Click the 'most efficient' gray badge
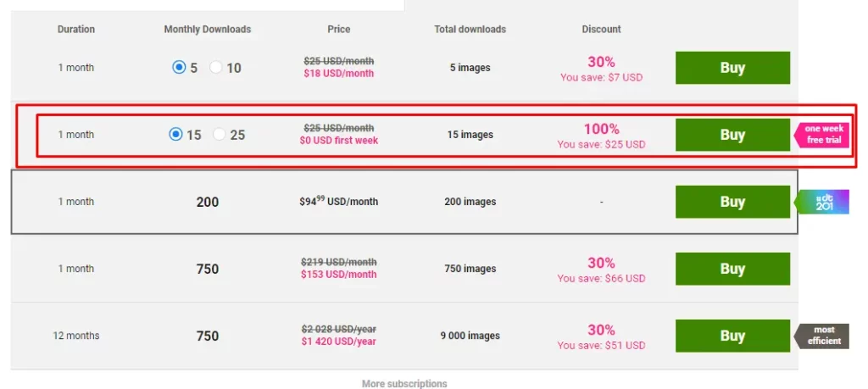Screen dimensions: 868x389 click(821, 336)
